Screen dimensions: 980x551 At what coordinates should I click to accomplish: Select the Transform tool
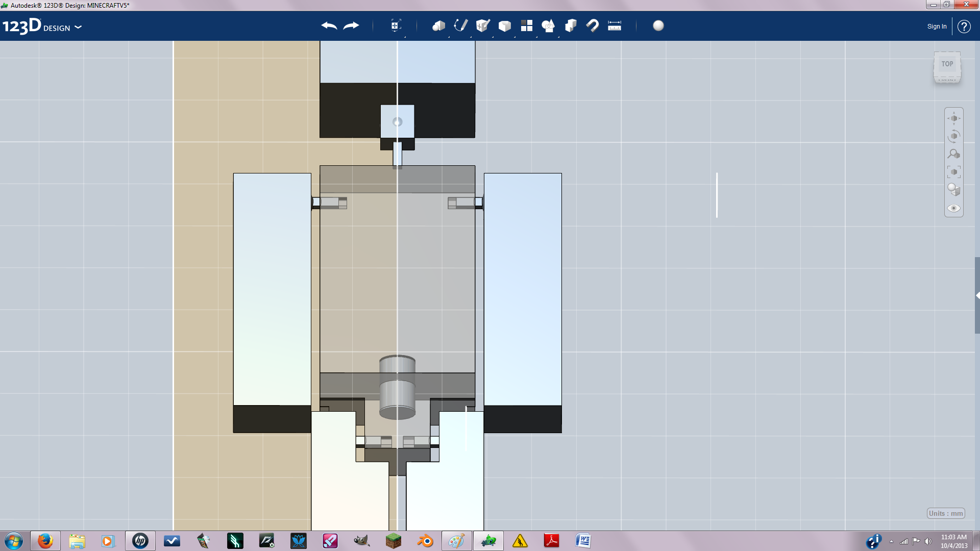(396, 26)
